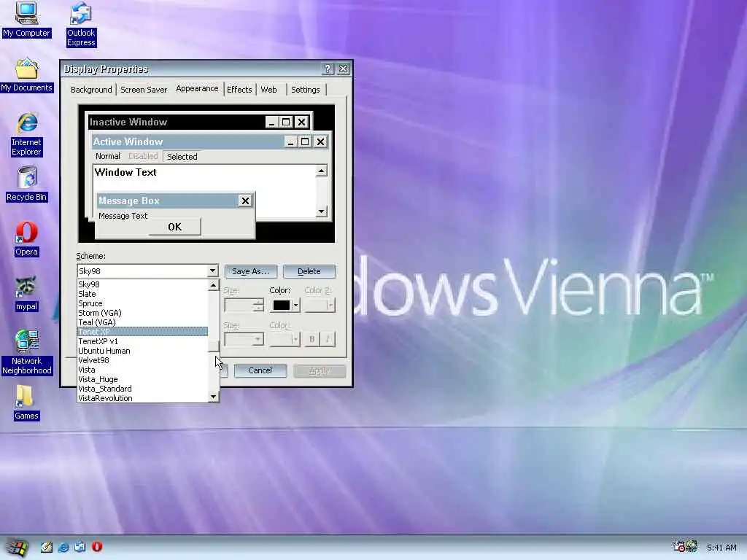
Task: Choose Storm (VGA) scheme
Action: 142,313
